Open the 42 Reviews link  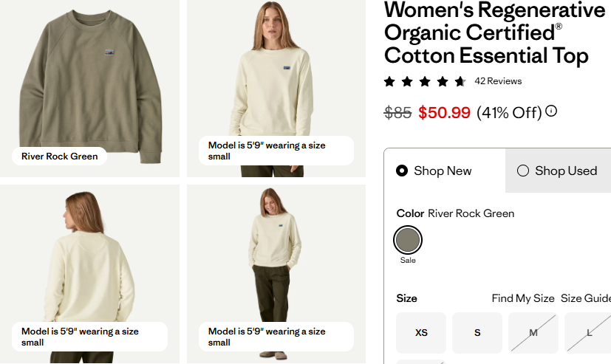point(498,81)
